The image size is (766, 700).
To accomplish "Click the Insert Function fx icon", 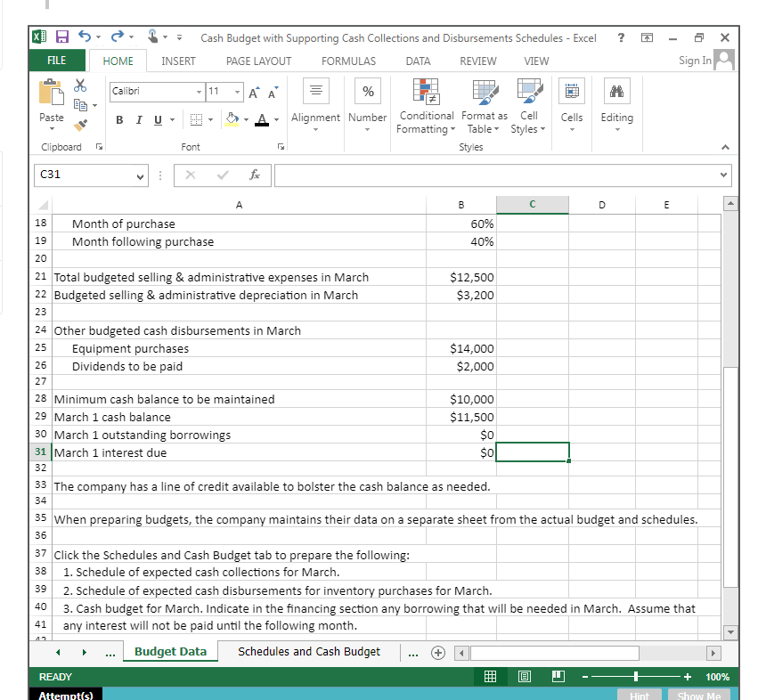I will tap(255, 175).
